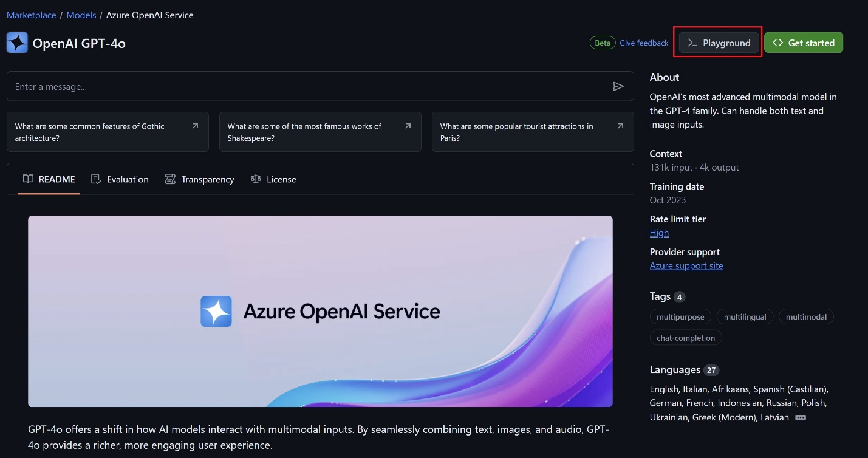The image size is (868, 458).
Task: Click the 'Azure OpenAI Service' breadcrumb text
Action: click(x=149, y=15)
